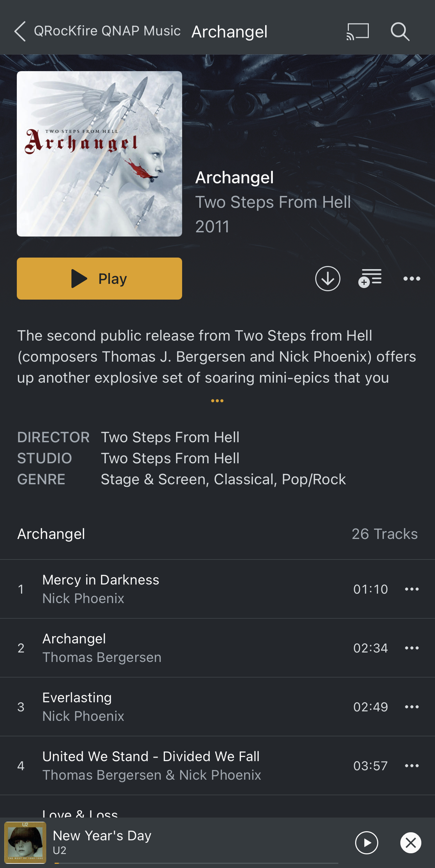435x868 pixels.
Task: Open Two Steps From Hell artist link
Action: tap(273, 202)
